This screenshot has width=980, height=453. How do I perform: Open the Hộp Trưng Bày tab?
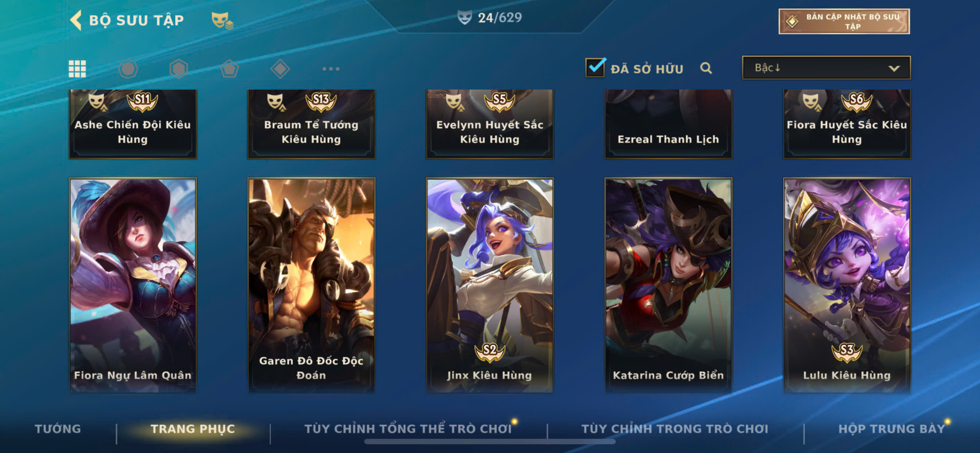coord(891,429)
